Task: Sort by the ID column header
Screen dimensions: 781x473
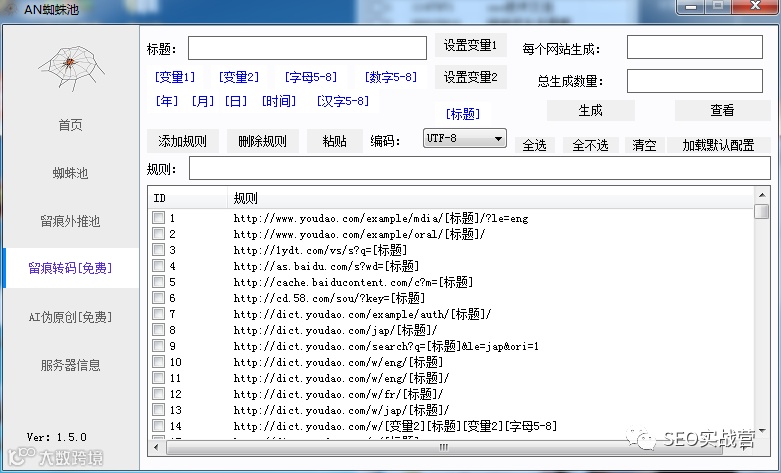Action: [x=188, y=198]
